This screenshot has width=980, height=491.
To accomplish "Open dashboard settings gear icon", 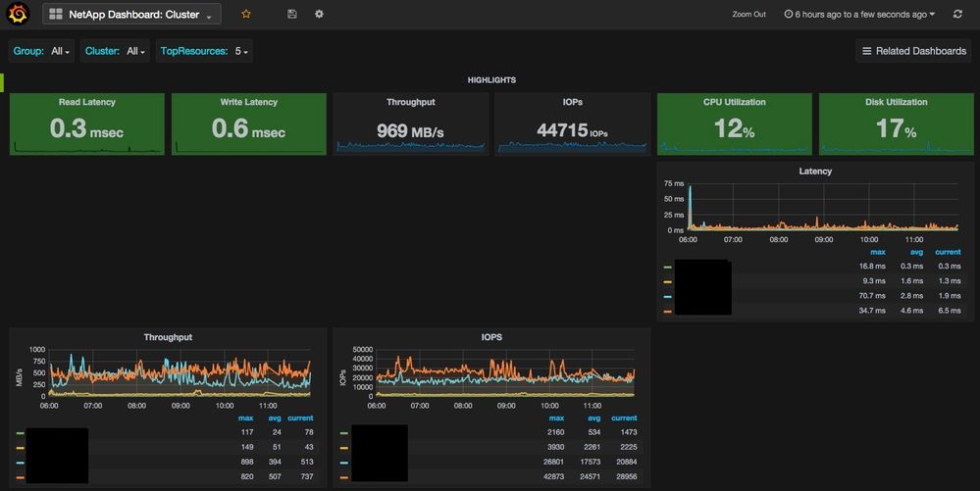I will [319, 15].
